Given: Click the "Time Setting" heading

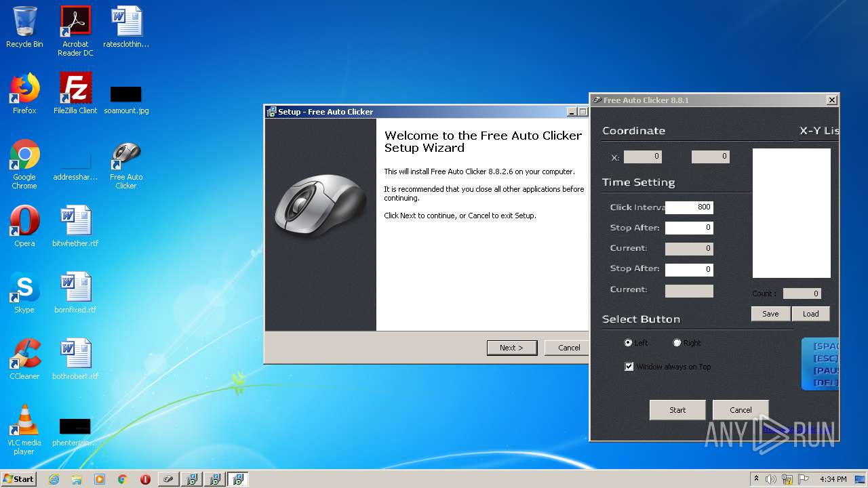Looking at the screenshot, I should (638, 182).
